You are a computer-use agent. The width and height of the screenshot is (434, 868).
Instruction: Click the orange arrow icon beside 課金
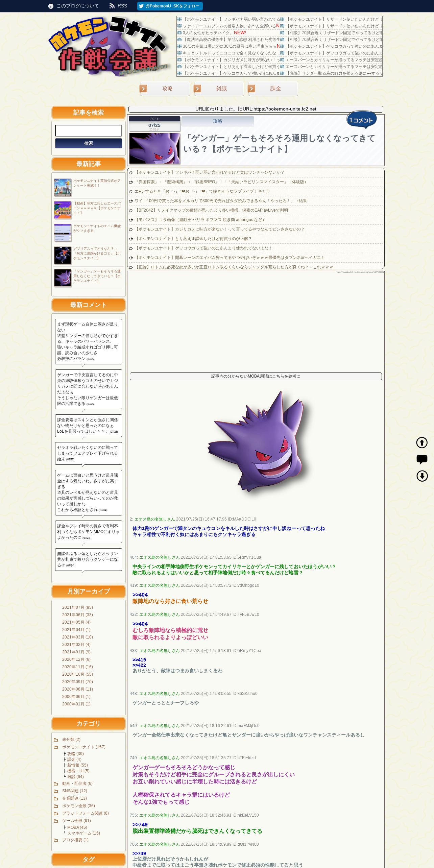pyautogui.click(x=251, y=89)
